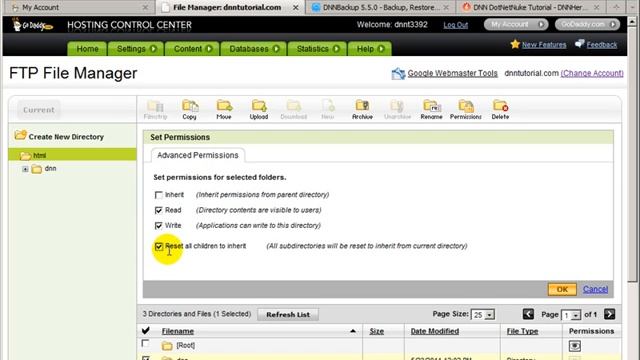This screenshot has height=360, width=640.
Task: Click the Feedback link
Action: coord(602,44)
